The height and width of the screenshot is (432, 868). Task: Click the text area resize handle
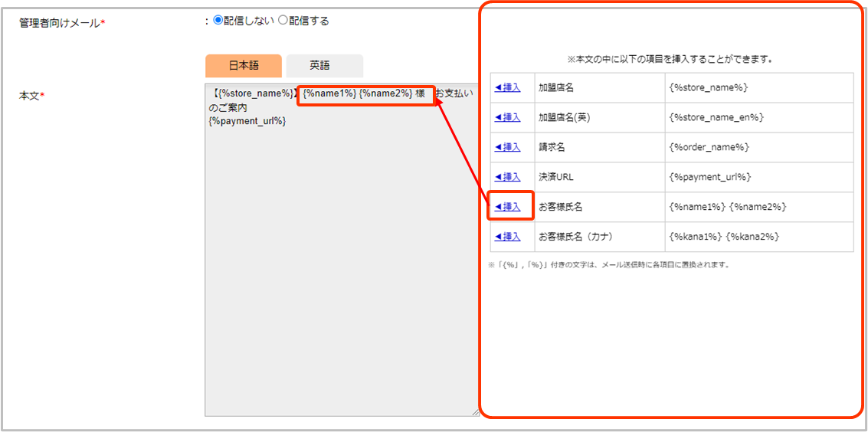pyautogui.click(x=475, y=412)
